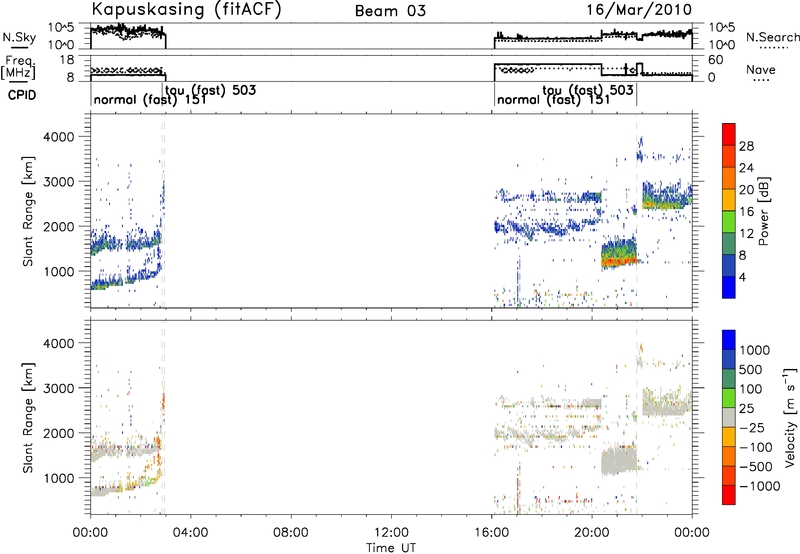This screenshot has height=554, width=800.
Task: Click the '-1000' tick on the Velocity scale
Action: click(760, 486)
